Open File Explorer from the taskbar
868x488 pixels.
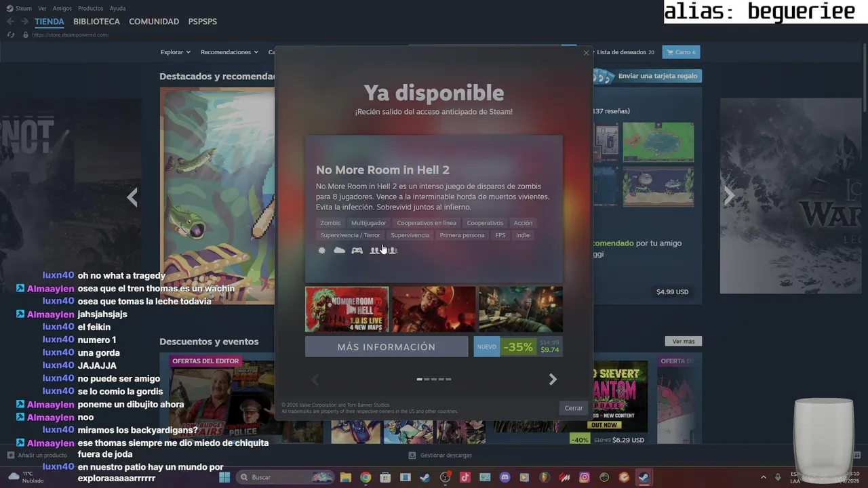click(x=346, y=477)
